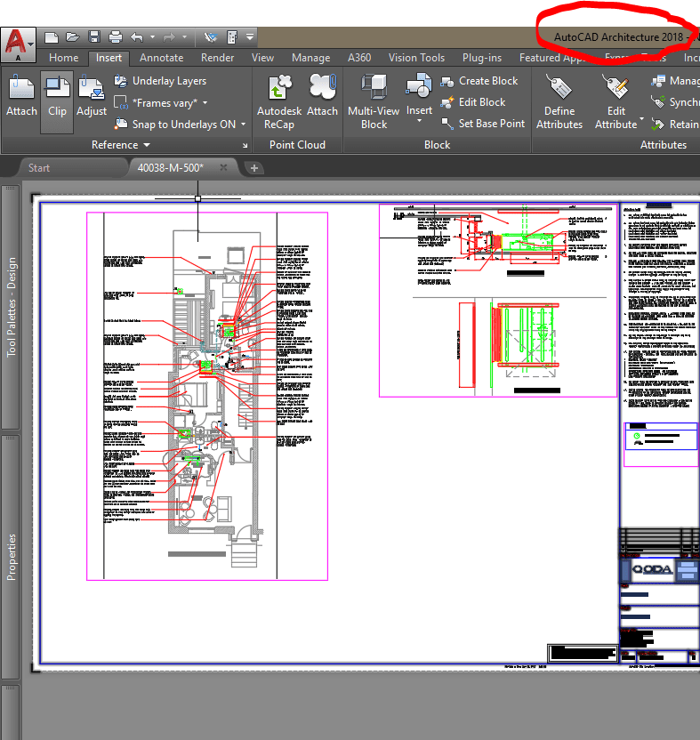Click the Synchronize attributes icon
The height and width of the screenshot is (740, 700).
tap(657, 102)
